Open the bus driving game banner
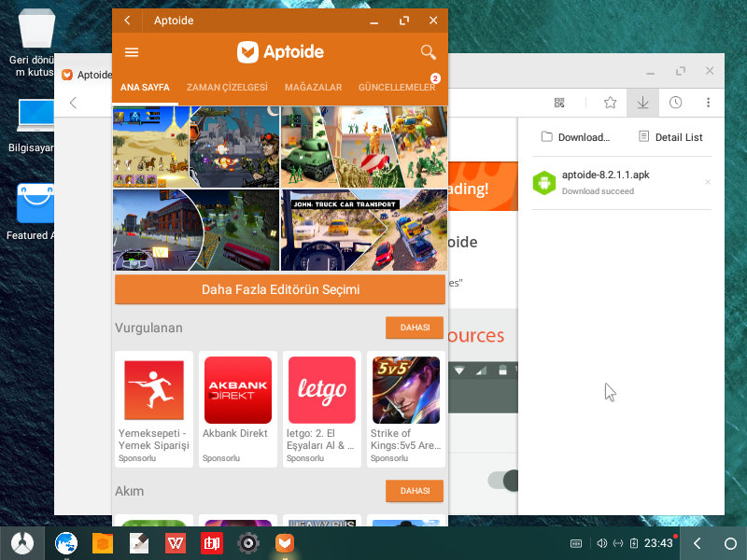The image size is (747, 560). pos(196,230)
